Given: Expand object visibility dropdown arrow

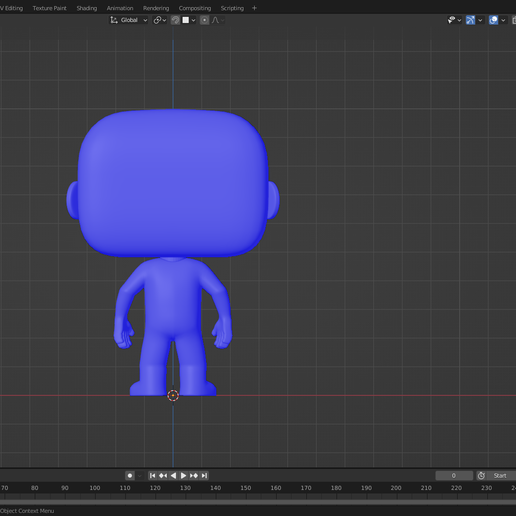Looking at the screenshot, I should (459, 20).
